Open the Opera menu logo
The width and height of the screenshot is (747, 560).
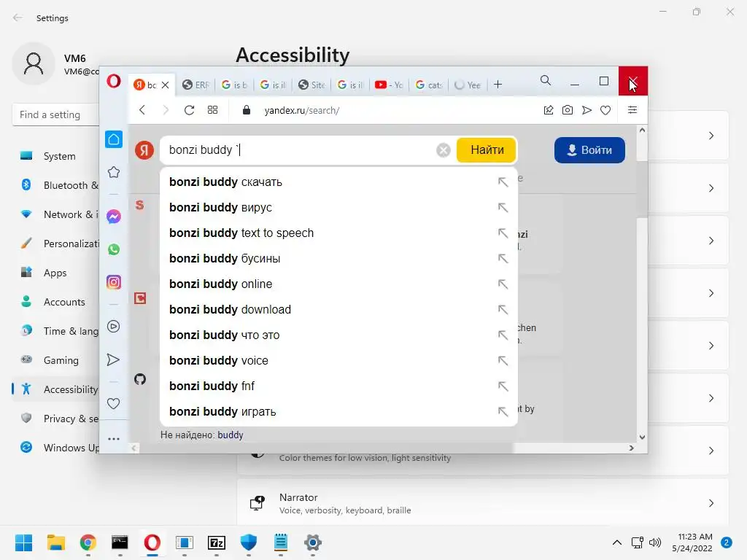coord(113,81)
